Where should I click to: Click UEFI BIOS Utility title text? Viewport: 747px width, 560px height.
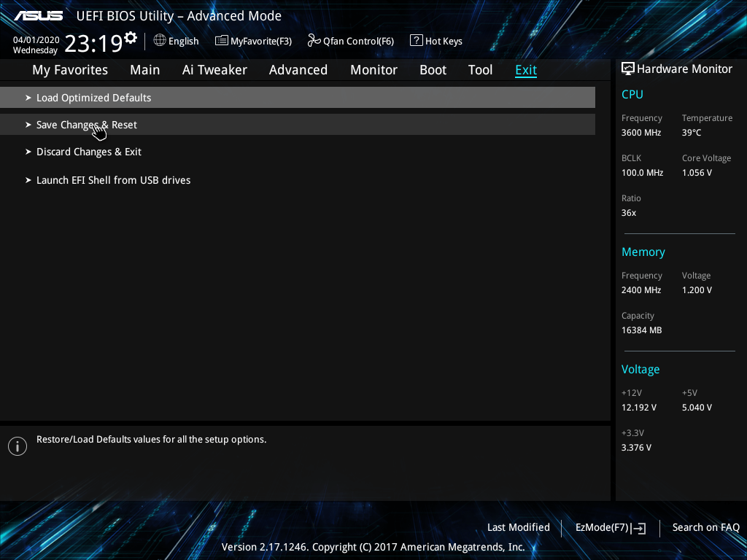(179, 16)
